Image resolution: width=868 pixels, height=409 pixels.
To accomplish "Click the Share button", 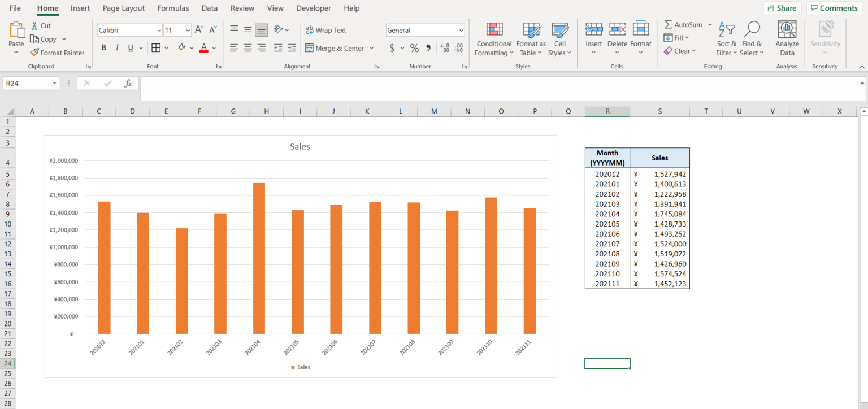I will tap(783, 8).
